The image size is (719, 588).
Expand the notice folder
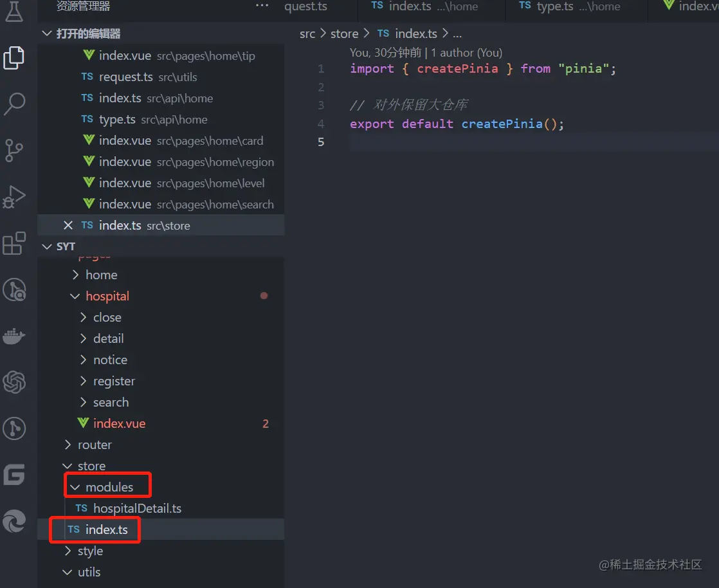coord(83,360)
